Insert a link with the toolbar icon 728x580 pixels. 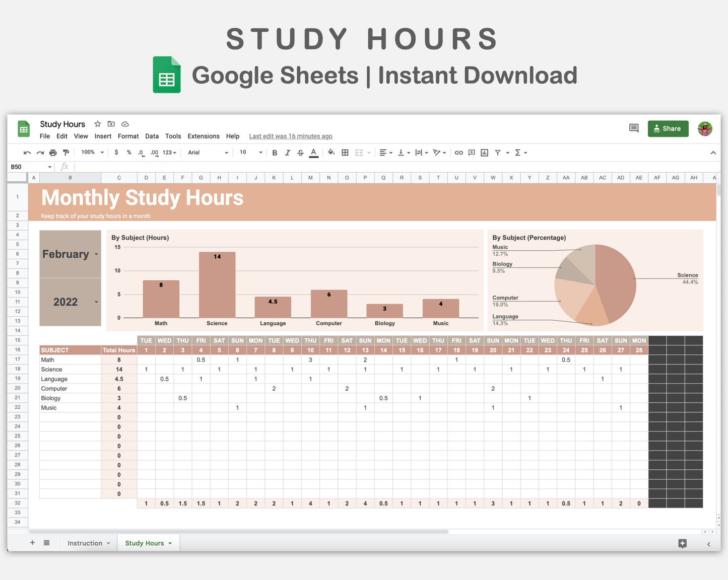[458, 152]
